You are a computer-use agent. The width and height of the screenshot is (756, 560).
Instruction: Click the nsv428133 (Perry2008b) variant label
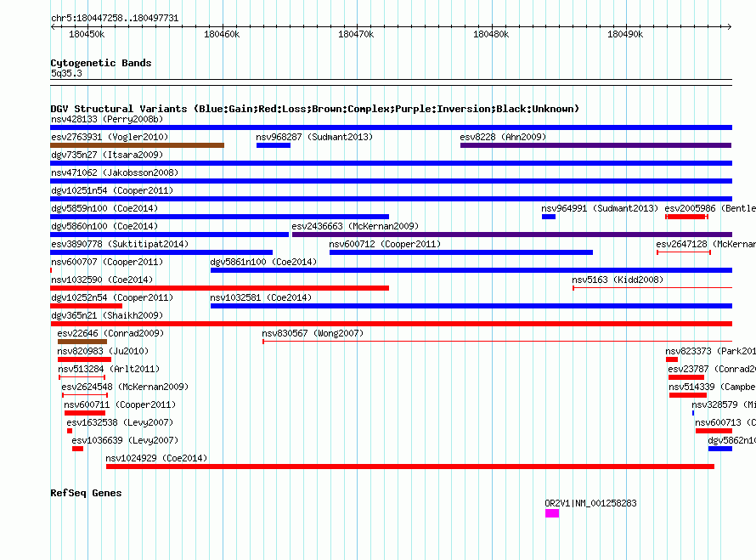click(107, 119)
